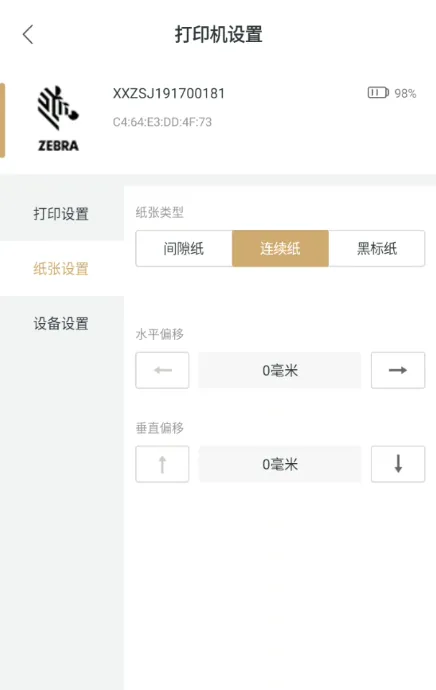Switch to 纸张设置 tab
Screen dimensions: 436x690
[62, 268]
